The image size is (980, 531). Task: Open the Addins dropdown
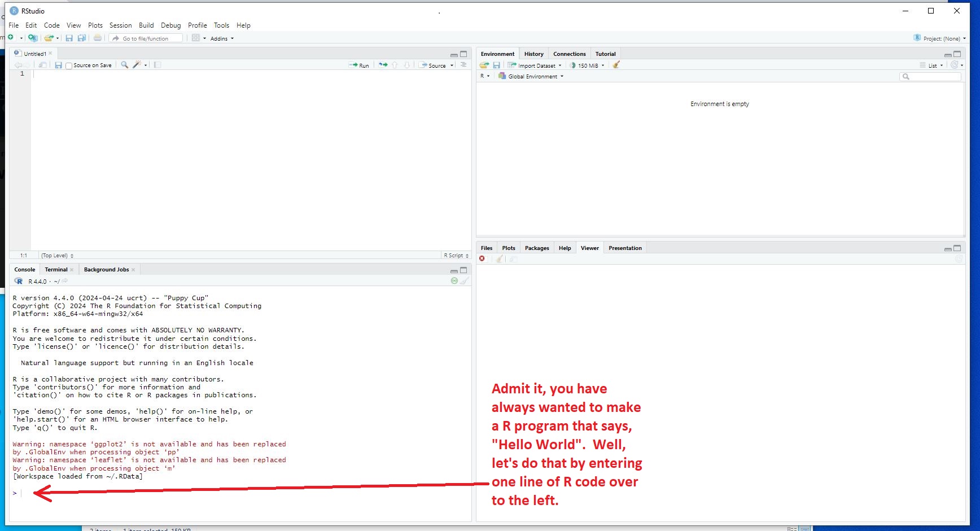point(221,38)
